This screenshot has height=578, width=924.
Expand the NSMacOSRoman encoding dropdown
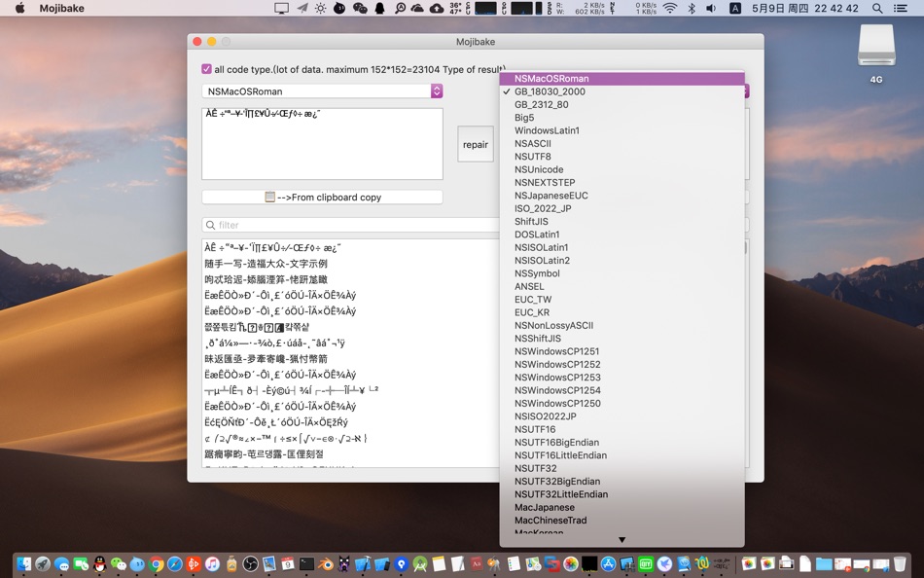coord(322,90)
